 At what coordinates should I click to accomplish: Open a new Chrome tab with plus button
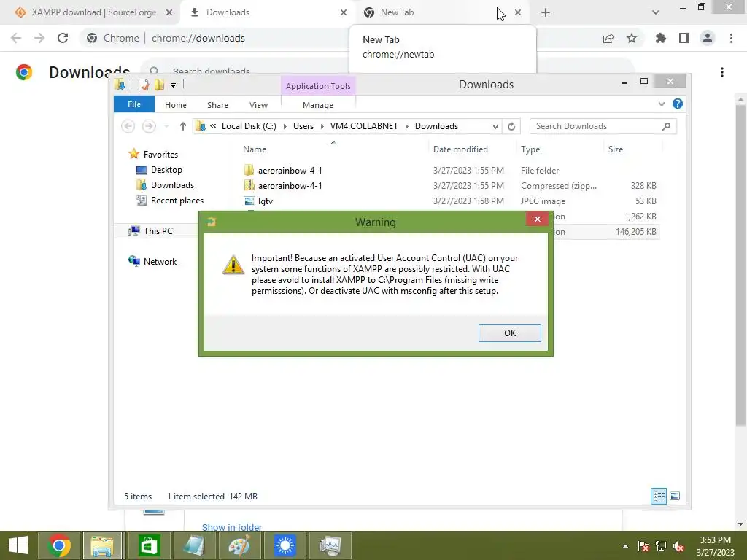[x=546, y=12]
